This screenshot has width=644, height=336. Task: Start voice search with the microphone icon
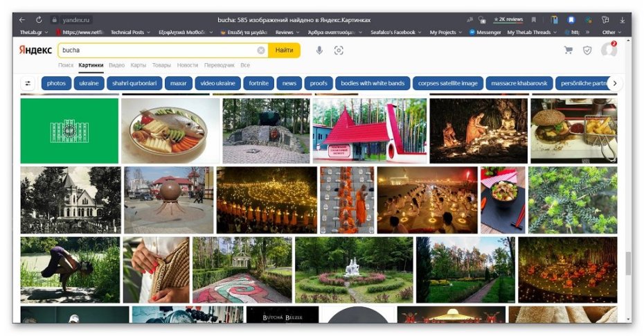point(319,50)
